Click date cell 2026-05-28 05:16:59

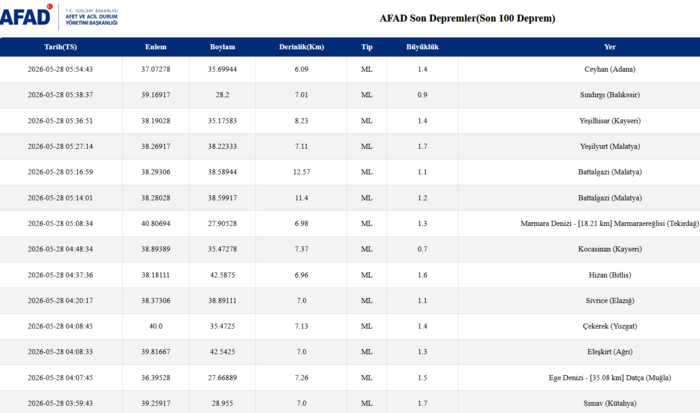click(x=60, y=172)
